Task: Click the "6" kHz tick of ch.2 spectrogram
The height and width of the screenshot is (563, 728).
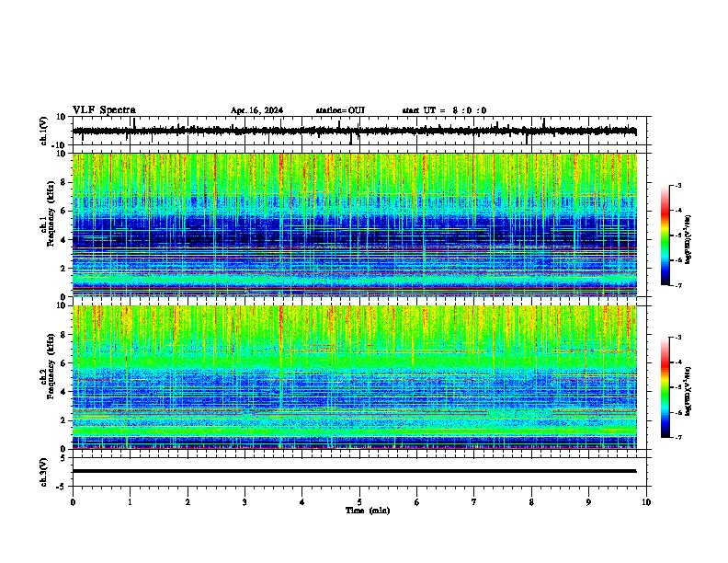Action: point(63,363)
